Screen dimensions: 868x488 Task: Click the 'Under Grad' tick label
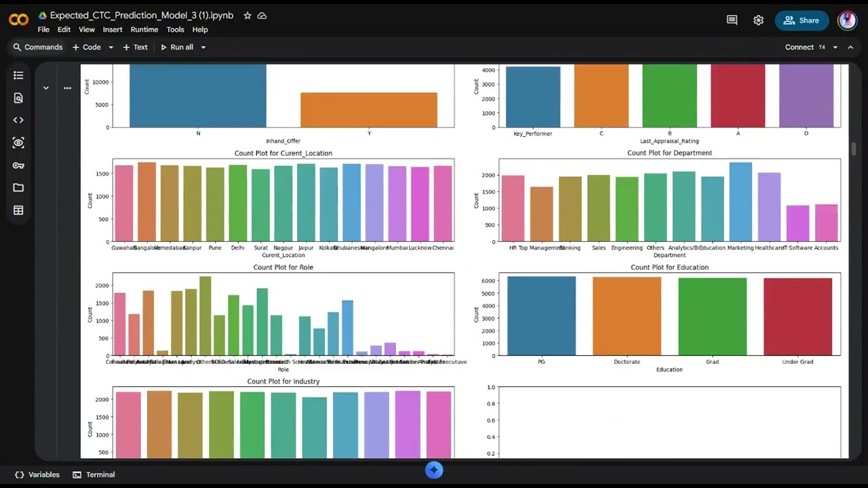point(797,362)
